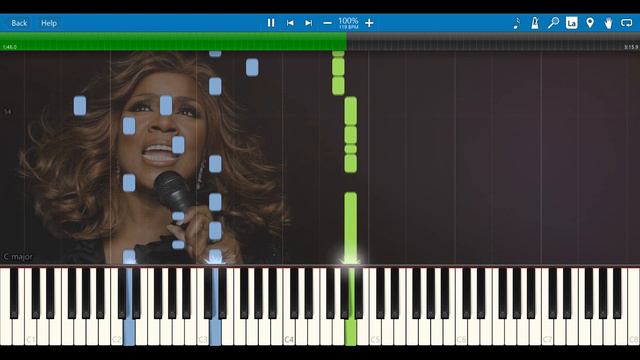Open the musical note sheet options
The image size is (640, 360).
point(516,23)
